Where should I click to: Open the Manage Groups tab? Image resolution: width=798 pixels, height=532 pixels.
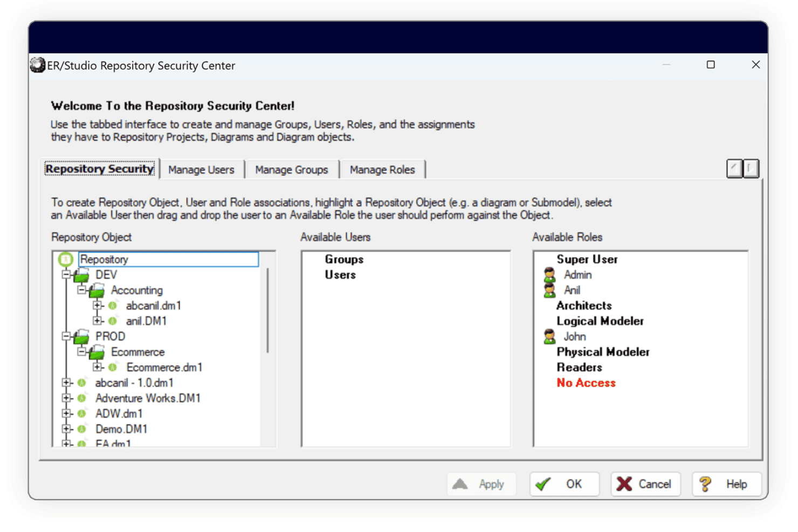292,170
